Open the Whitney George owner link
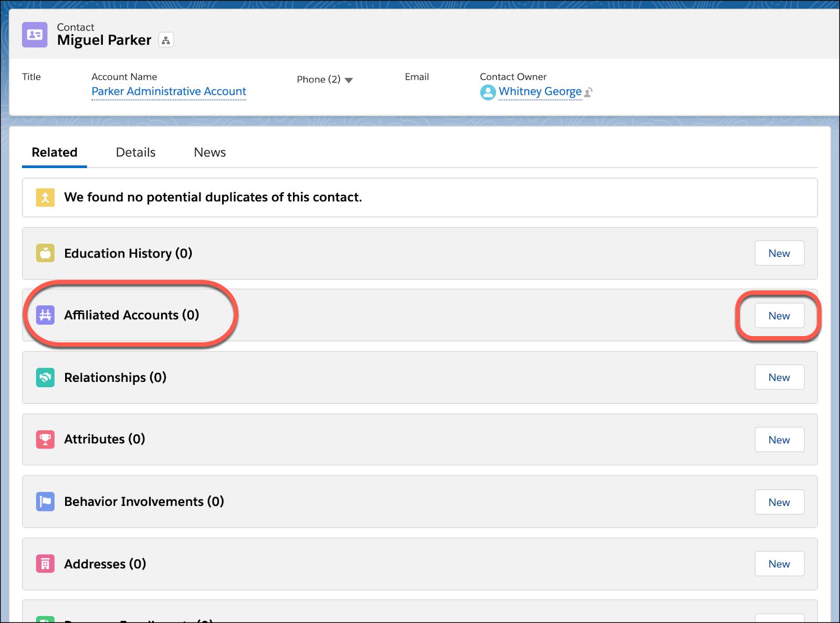Image resolution: width=840 pixels, height=623 pixels. click(x=540, y=91)
